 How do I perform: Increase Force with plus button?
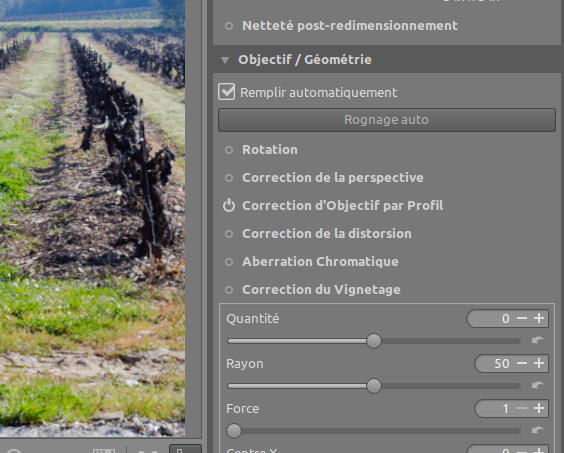click(x=539, y=408)
